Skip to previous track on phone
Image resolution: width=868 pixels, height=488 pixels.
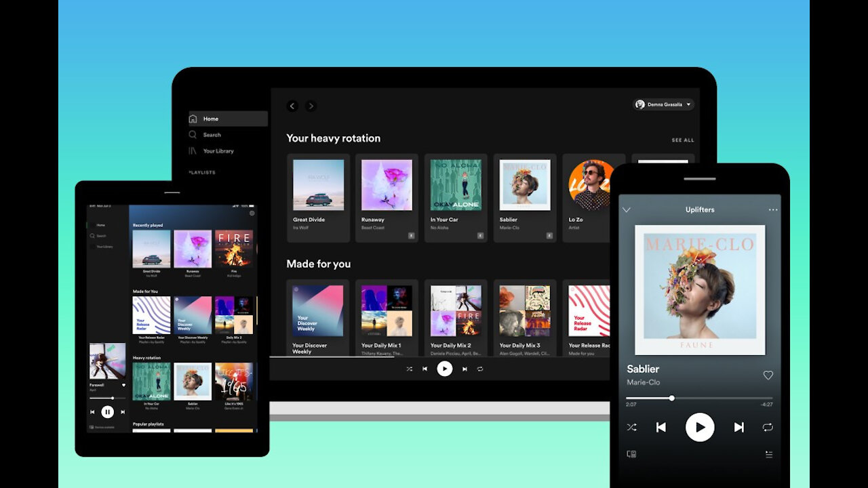tap(661, 428)
